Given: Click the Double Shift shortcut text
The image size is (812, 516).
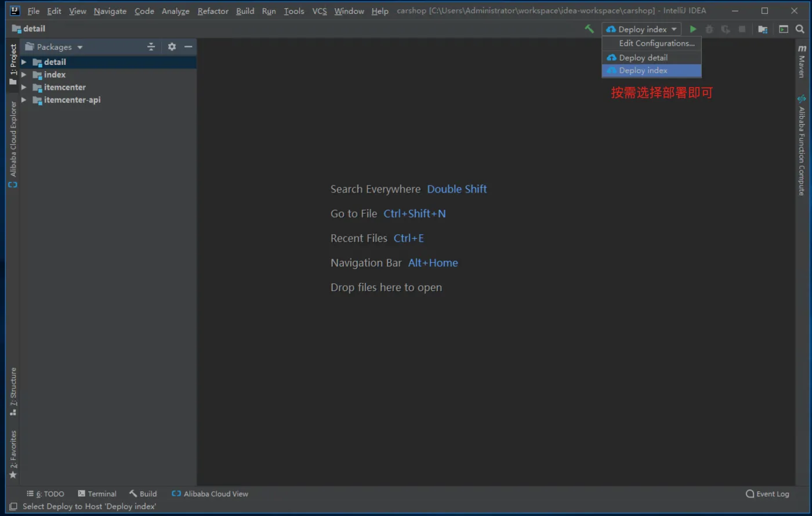Looking at the screenshot, I should point(457,189).
